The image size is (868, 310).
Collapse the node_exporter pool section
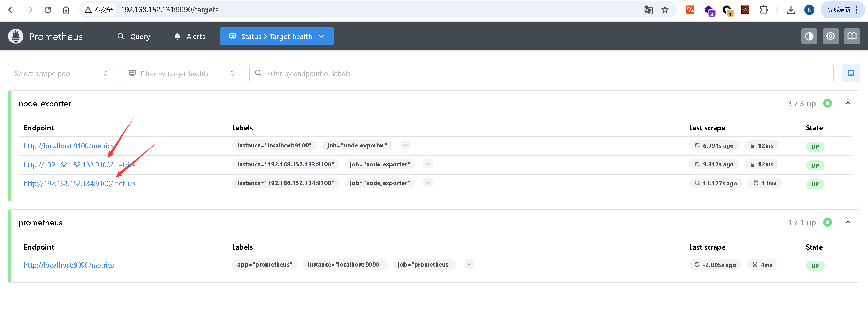point(848,103)
